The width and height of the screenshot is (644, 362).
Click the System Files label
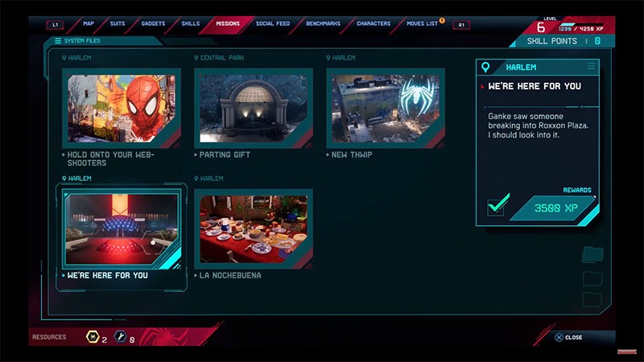[82, 41]
